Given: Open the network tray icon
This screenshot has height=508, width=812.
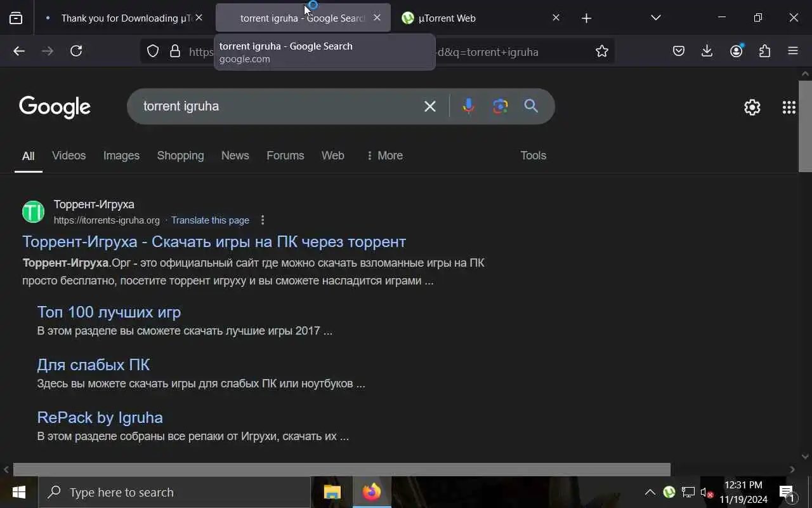Looking at the screenshot, I should [x=688, y=492].
